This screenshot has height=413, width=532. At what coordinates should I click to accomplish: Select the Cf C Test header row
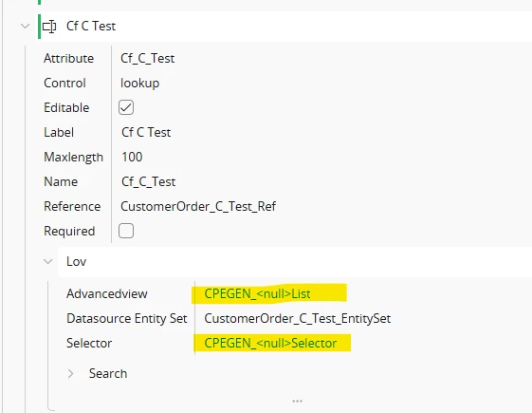point(285,27)
